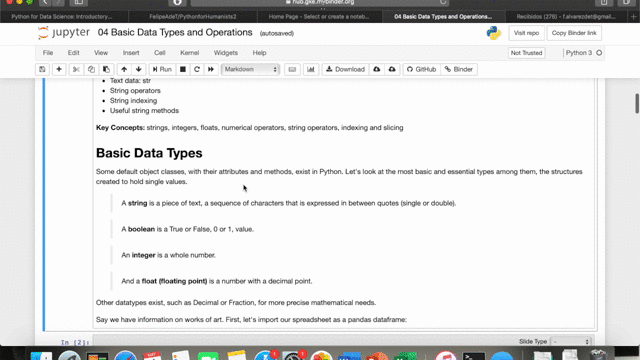Viewport: 640px width, 360px height.
Task: Open the Widgets menu
Action: point(226,53)
